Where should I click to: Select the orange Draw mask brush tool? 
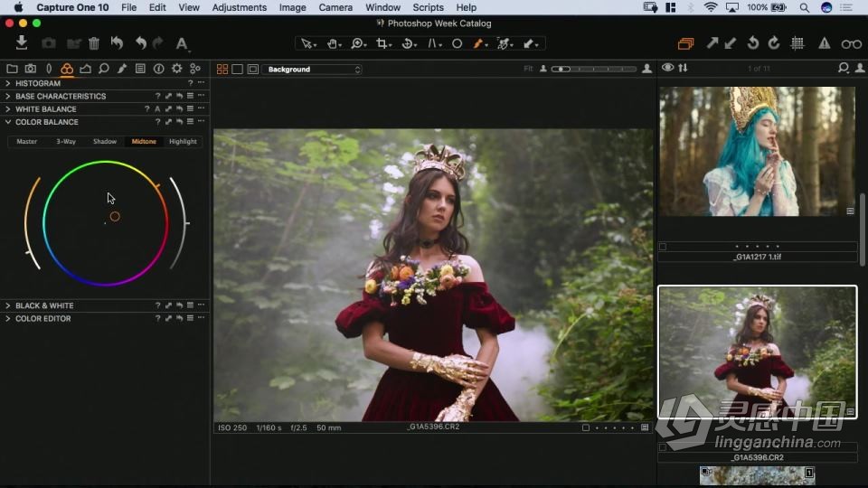479,43
